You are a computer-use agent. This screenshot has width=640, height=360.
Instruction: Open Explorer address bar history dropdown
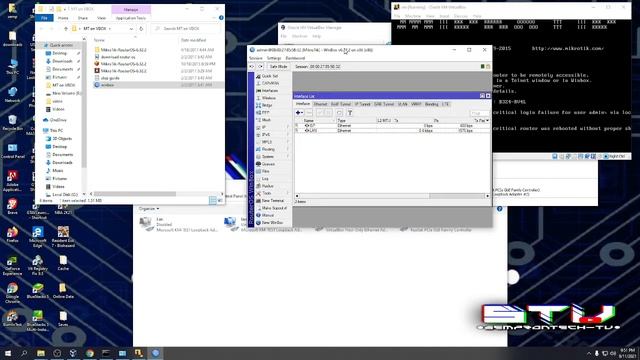tap(131, 29)
